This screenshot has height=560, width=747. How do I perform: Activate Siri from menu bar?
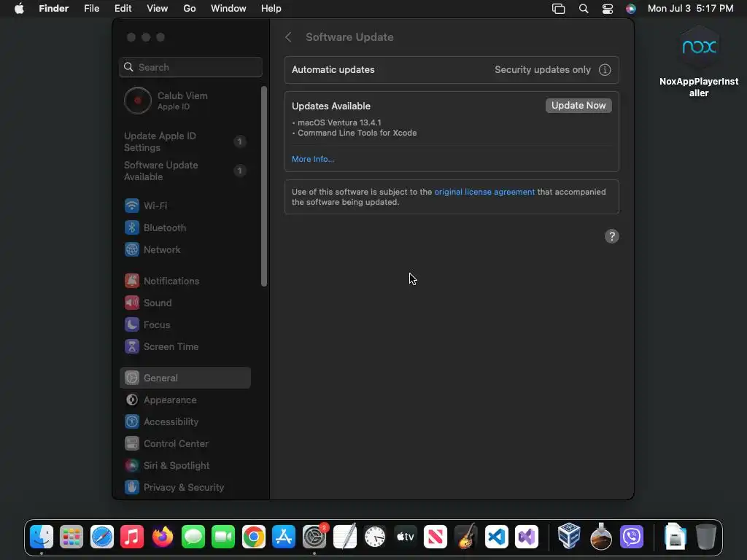coord(631,9)
